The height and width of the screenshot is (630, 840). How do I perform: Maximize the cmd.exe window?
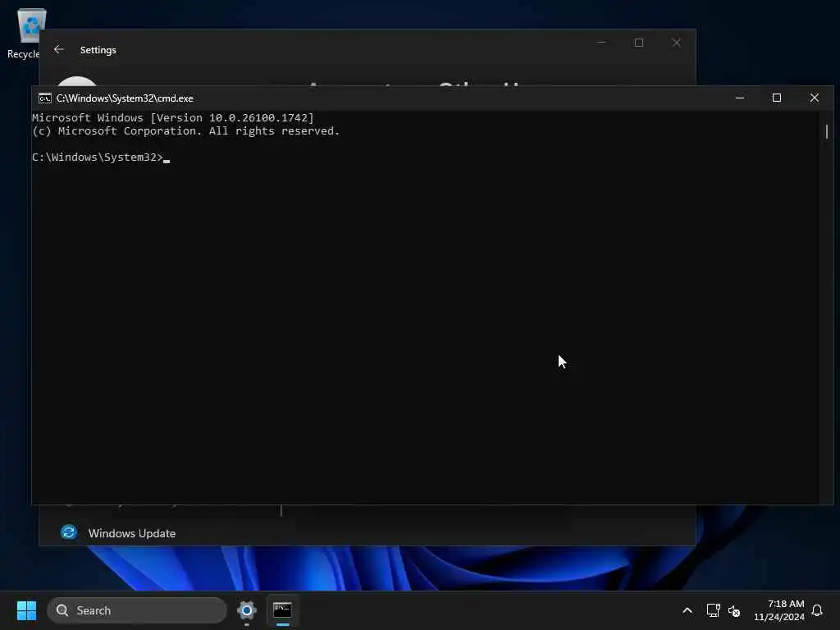coord(777,98)
